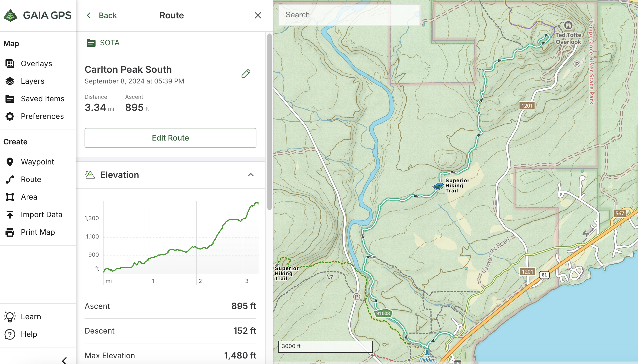Collapse the left sidebar with the chevron

pos(65,360)
